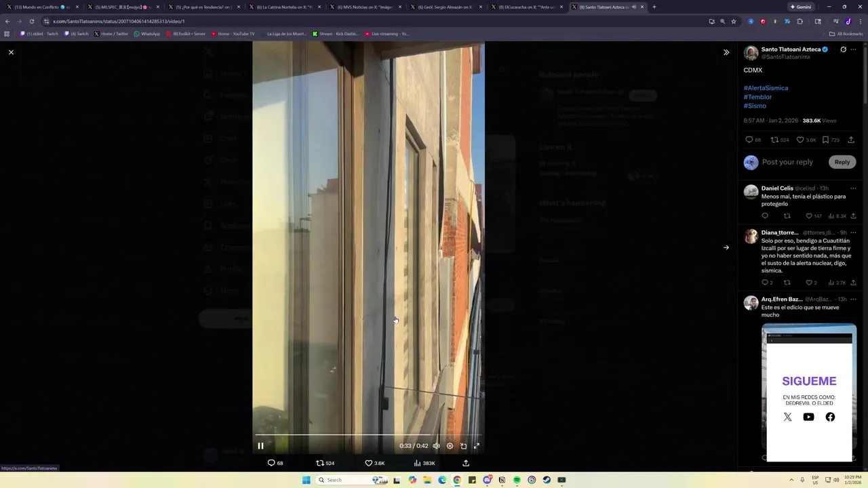Open All Bookmarks folder
This screenshot has height=488, width=868.
[846, 34]
